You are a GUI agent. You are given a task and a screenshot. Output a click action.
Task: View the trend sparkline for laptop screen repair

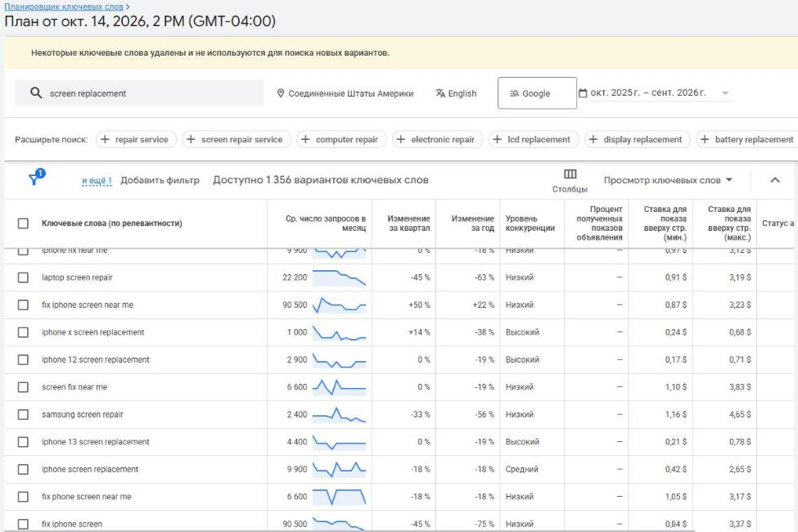339,277
